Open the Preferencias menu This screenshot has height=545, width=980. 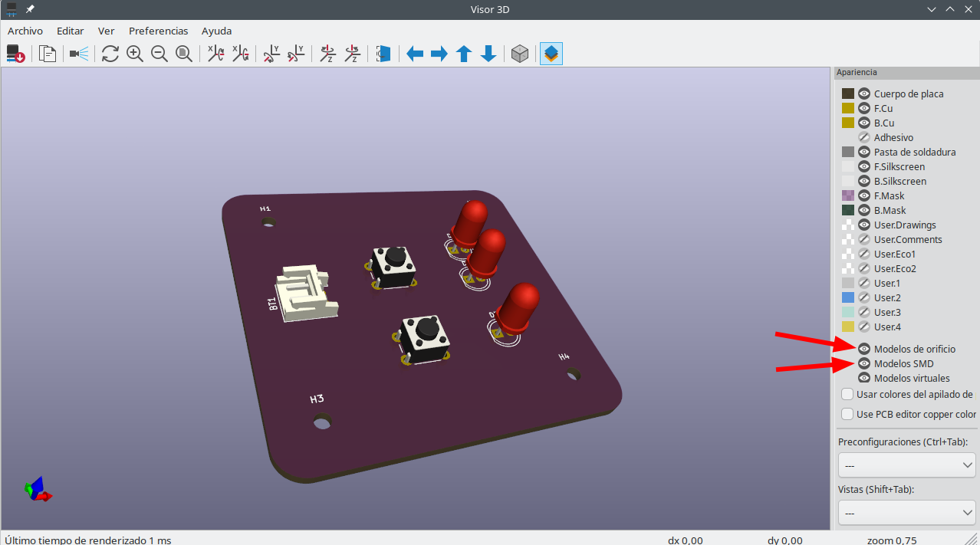point(158,31)
